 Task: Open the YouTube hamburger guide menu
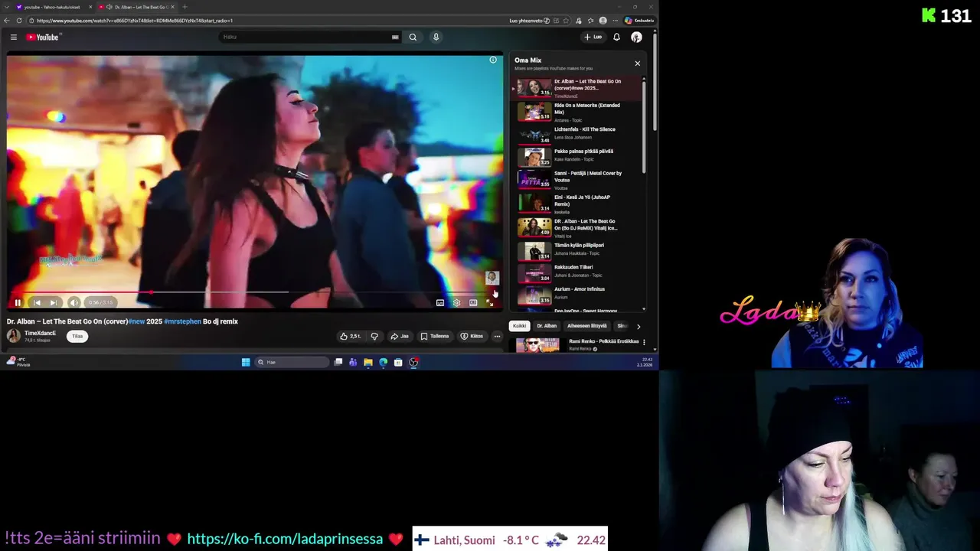coord(13,37)
